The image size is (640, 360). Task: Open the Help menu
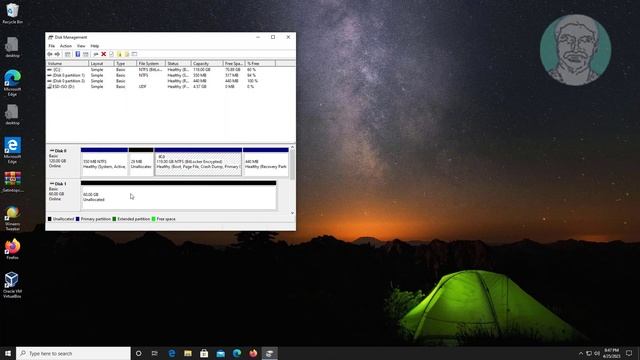click(x=95, y=46)
